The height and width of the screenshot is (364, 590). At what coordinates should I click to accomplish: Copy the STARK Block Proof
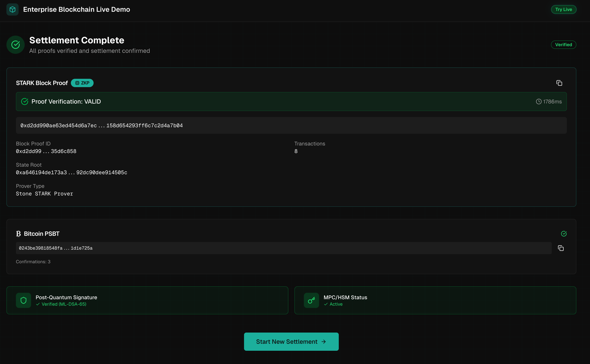pos(559,83)
